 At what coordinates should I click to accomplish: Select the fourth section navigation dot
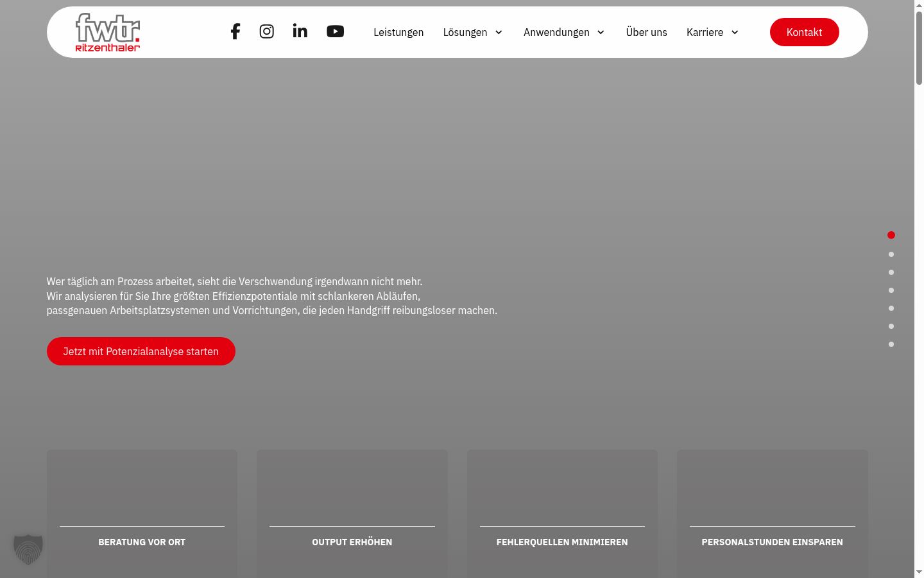pos(891,290)
